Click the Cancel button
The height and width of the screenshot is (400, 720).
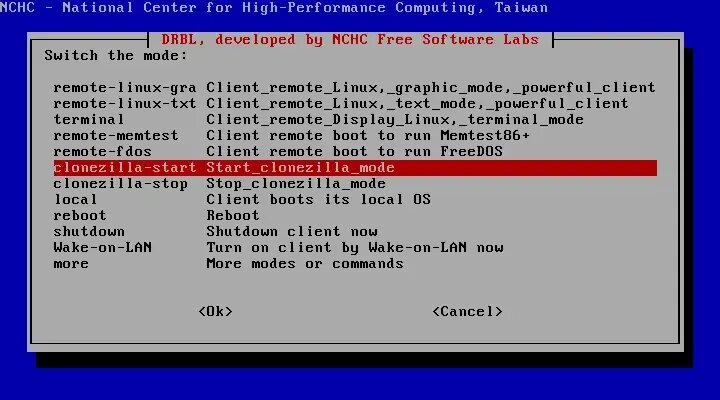467,311
